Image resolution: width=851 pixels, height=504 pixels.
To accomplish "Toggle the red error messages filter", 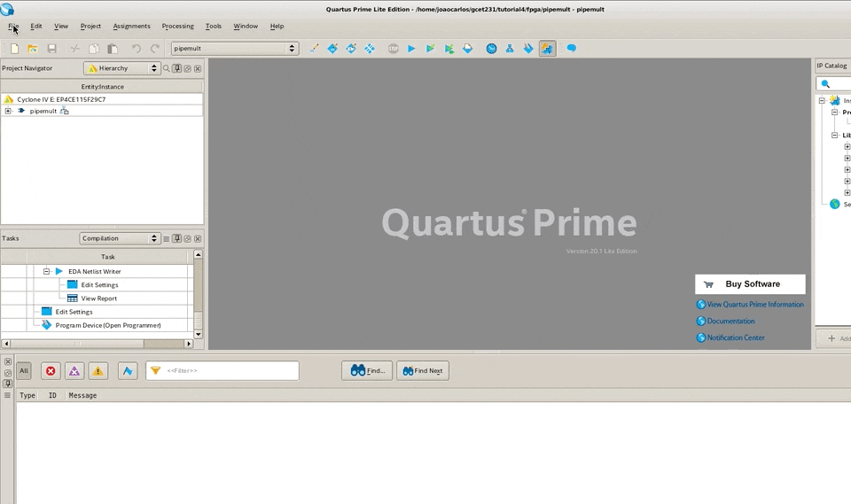I will 51,371.
